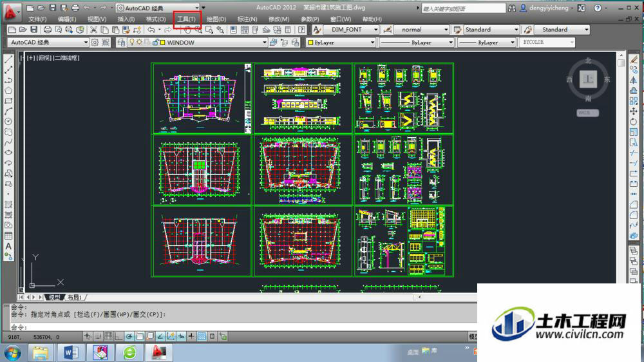Select the Line draw tool
The height and width of the screenshot is (362, 644).
[8, 59]
